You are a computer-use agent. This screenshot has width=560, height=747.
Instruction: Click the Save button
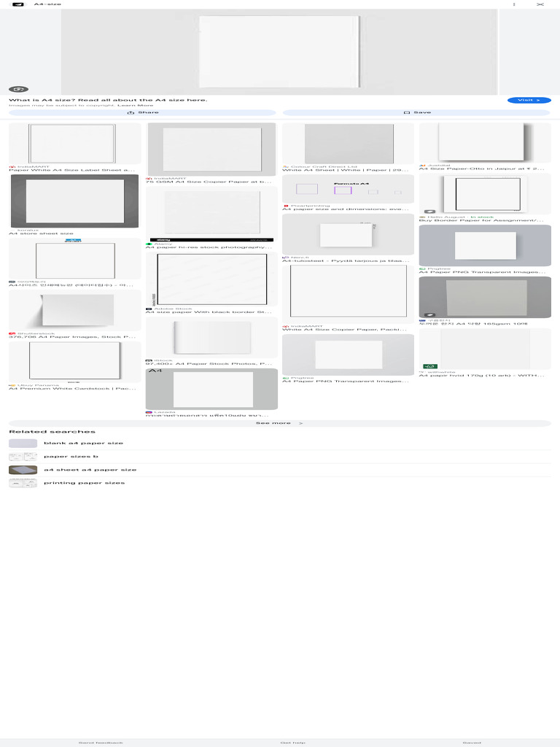(x=416, y=112)
